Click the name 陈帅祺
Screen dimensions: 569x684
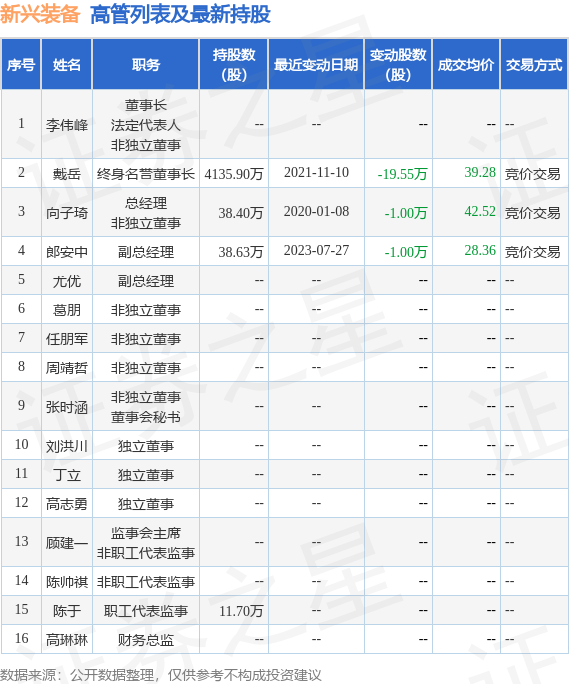click(x=67, y=582)
